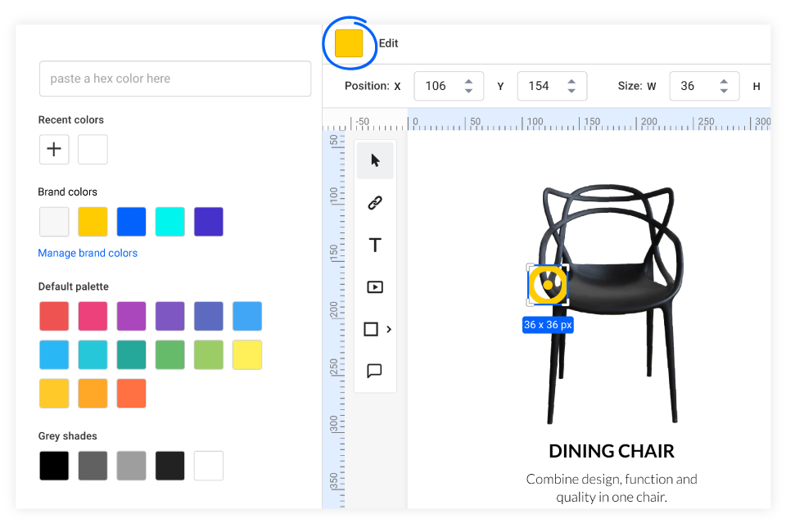Select the arrow selection tool
The height and width of the screenshot is (532, 786).
point(375,160)
